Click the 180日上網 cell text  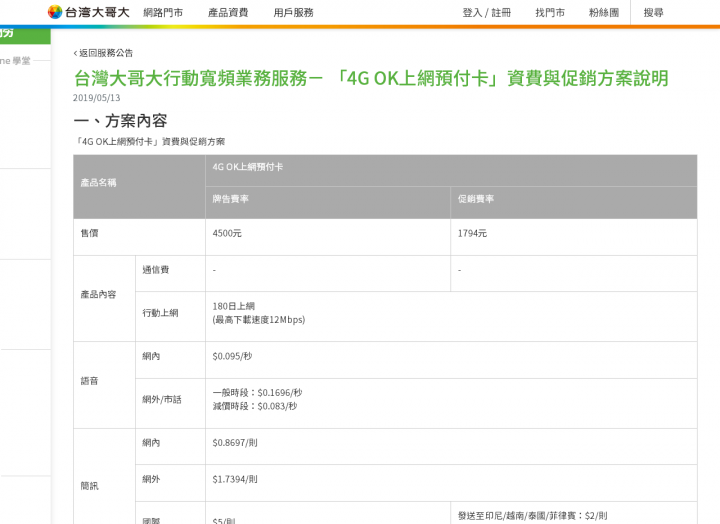[x=234, y=306]
